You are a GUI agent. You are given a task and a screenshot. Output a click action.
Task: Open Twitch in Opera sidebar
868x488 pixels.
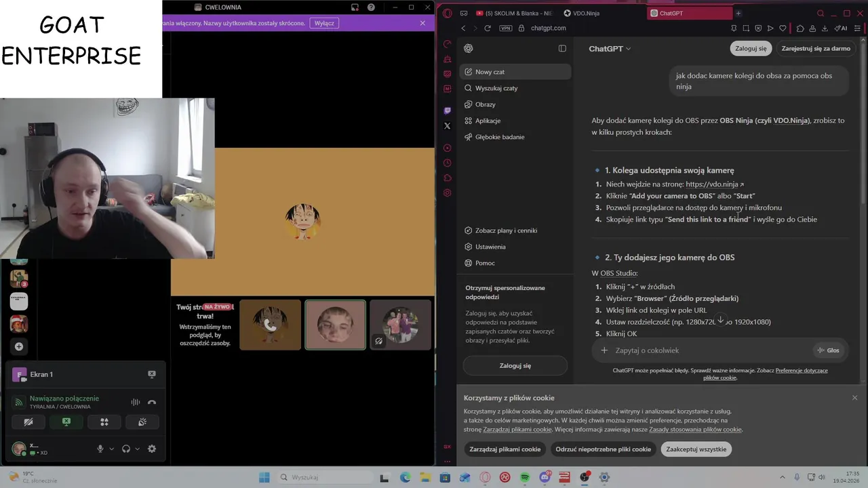coord(447,110)
